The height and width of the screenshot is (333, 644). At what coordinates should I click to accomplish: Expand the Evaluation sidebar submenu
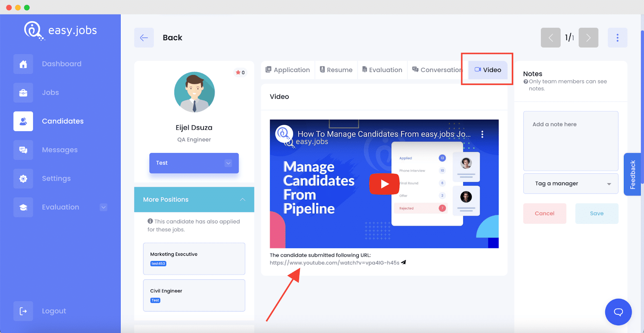(103, 207)
